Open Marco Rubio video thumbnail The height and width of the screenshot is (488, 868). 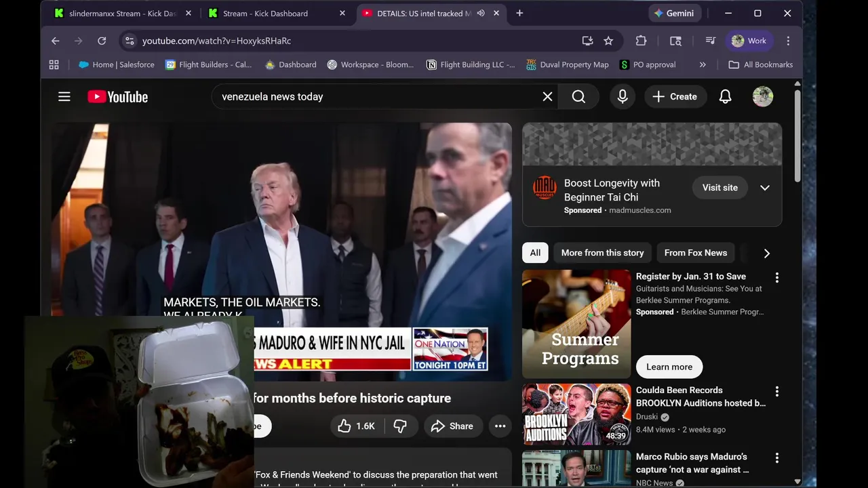click(x=576, y=468)
